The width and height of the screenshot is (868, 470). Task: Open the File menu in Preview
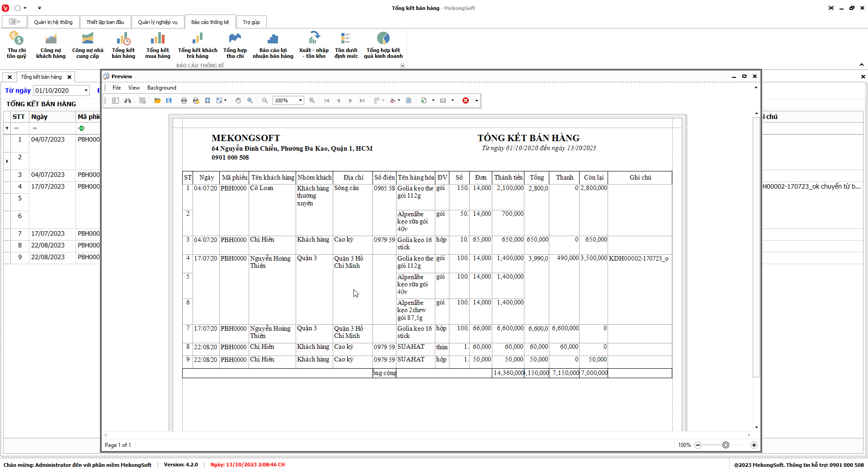(117, 88)
